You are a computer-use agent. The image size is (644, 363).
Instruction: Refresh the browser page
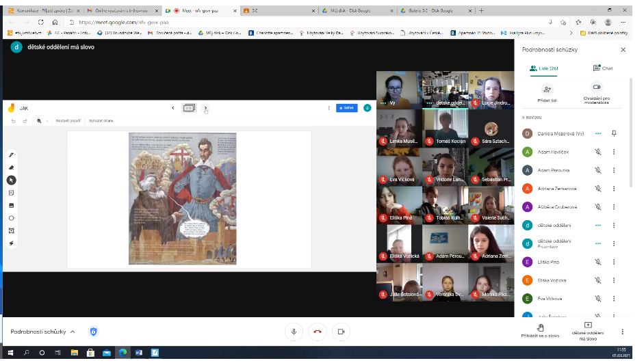click(40, 22)
